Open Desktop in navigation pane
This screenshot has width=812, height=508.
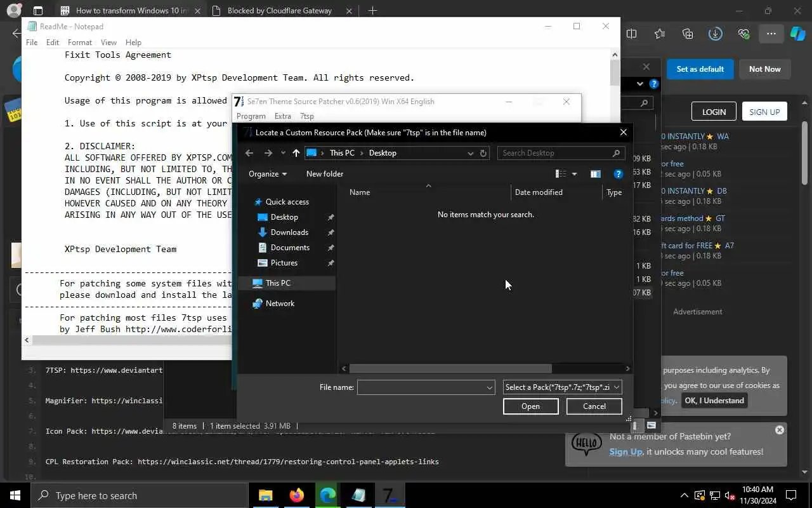pos(284,217)
